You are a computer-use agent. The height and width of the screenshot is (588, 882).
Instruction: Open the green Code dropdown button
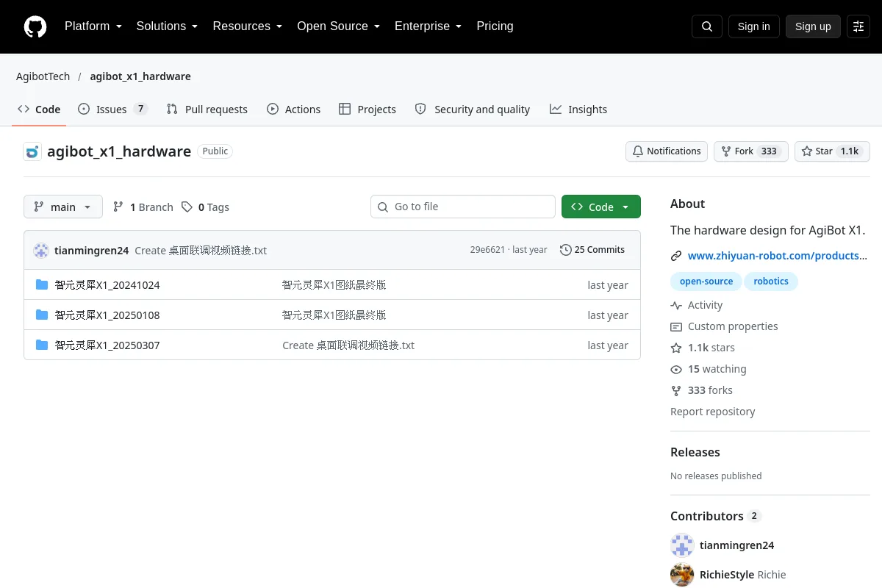click(601, 207)
